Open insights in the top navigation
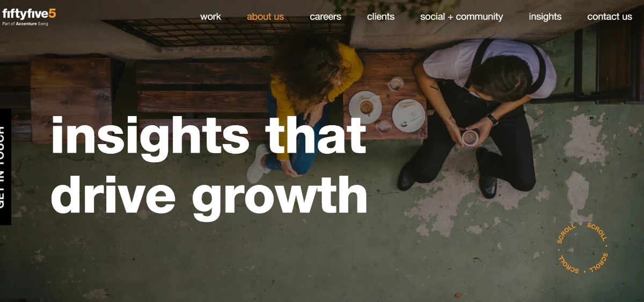 545,17
